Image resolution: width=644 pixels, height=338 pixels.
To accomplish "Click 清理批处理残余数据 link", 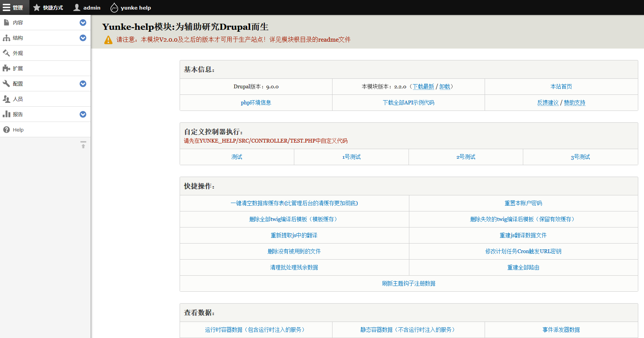I will click(294, 268).
